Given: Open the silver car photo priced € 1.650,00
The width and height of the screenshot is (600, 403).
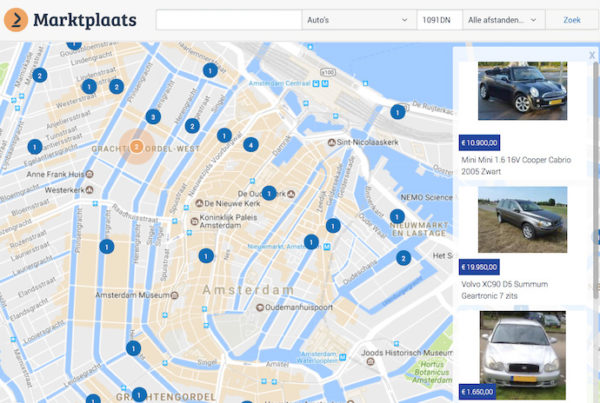Looking at the screenshot, I should coord(522,355).
